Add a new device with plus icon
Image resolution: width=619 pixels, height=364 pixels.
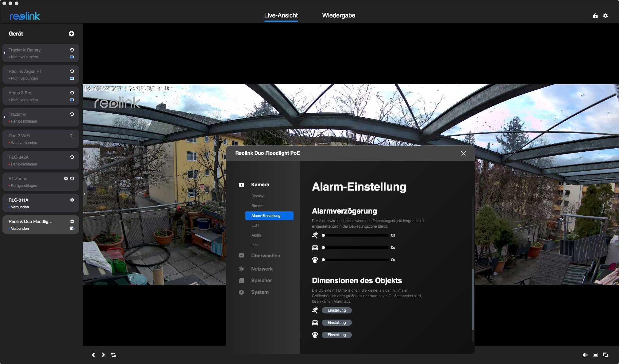71,34
